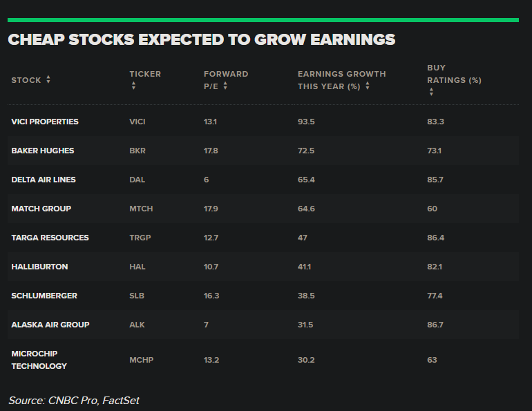
Task: Click the Ticker column sort arrows
Action: tap(133, 86)
